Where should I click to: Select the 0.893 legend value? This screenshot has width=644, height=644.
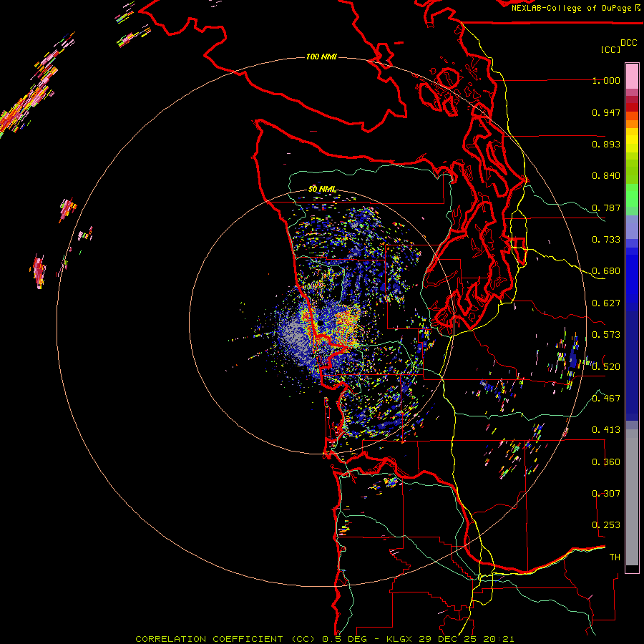coord(606,144)
